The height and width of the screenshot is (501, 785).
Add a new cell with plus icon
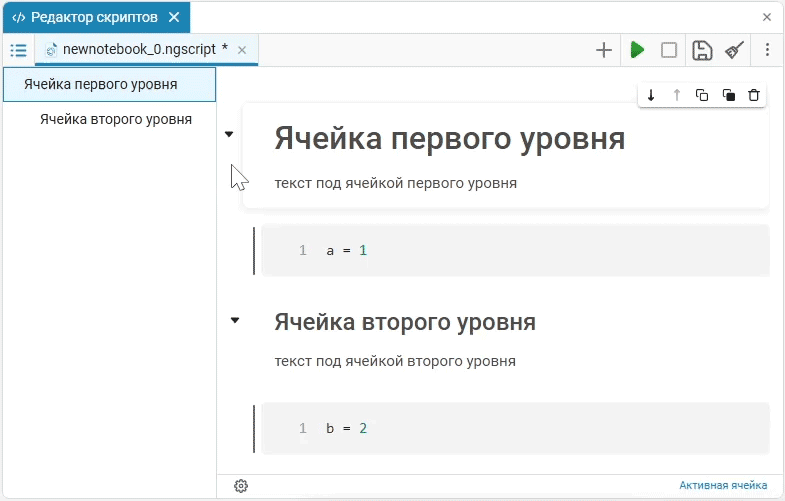pos(604,50)
